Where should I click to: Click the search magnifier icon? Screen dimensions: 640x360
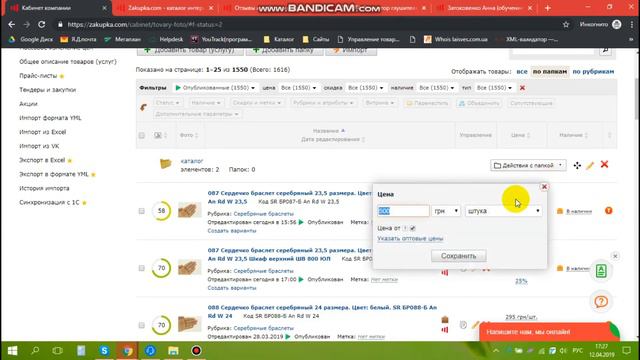pyautogui.click(x=606, y=51)
